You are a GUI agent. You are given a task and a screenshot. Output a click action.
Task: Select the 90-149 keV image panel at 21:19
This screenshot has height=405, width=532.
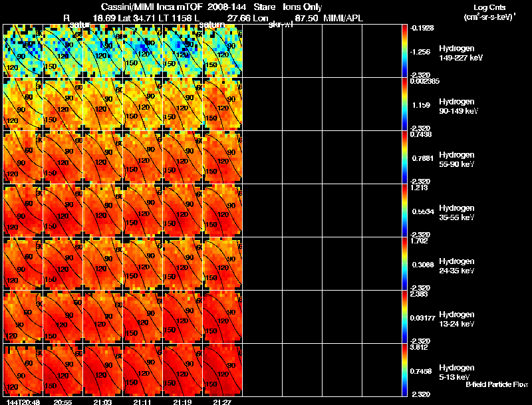tap(182, 104)
